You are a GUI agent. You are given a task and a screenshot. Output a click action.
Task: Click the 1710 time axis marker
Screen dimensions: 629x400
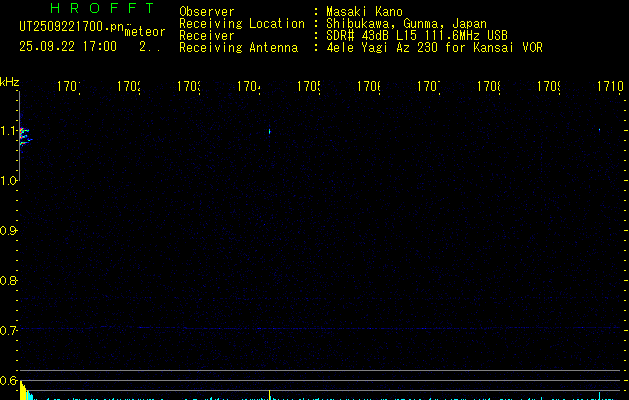point(609,87)
